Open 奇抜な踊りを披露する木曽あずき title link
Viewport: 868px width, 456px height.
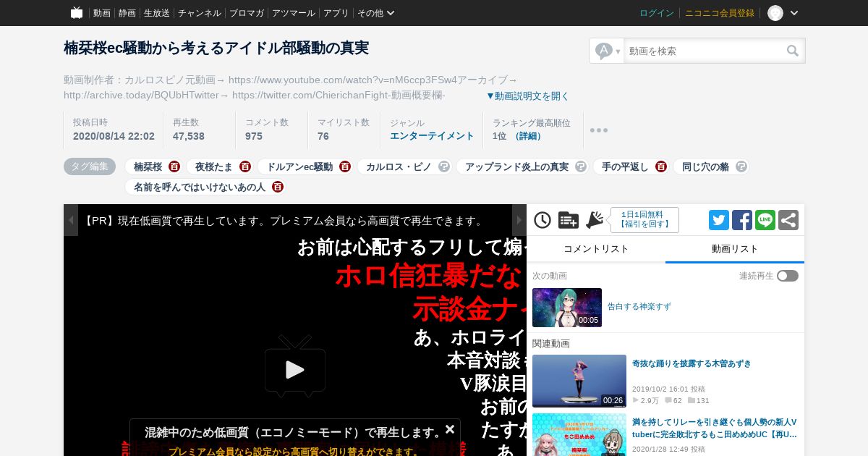tap(692, 364)
